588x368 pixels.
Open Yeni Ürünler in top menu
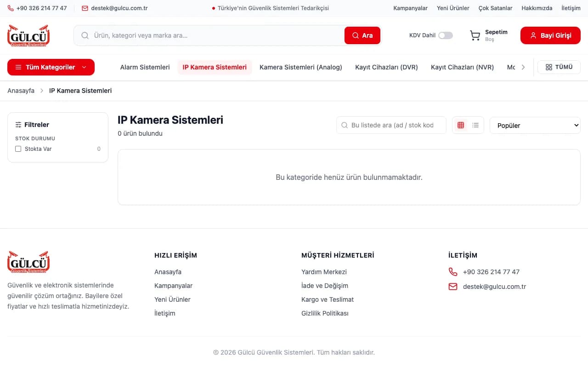[453, 8]
